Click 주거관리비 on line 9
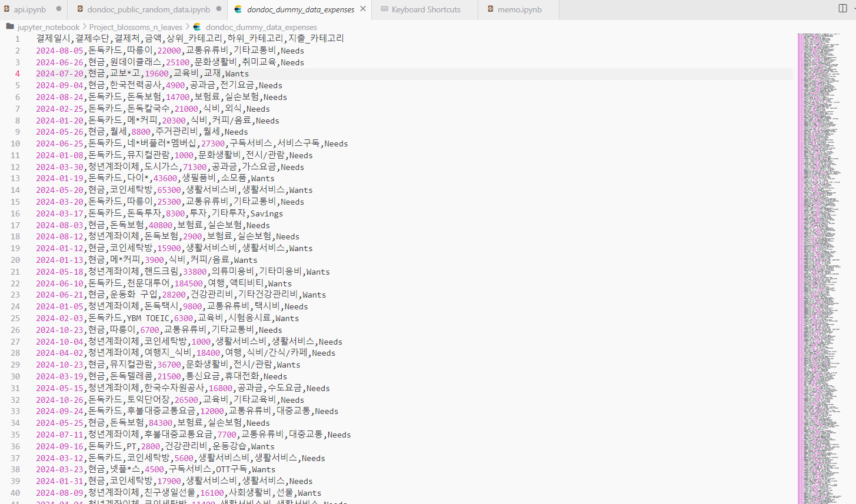The image size is (856, 504). (176, 132)
